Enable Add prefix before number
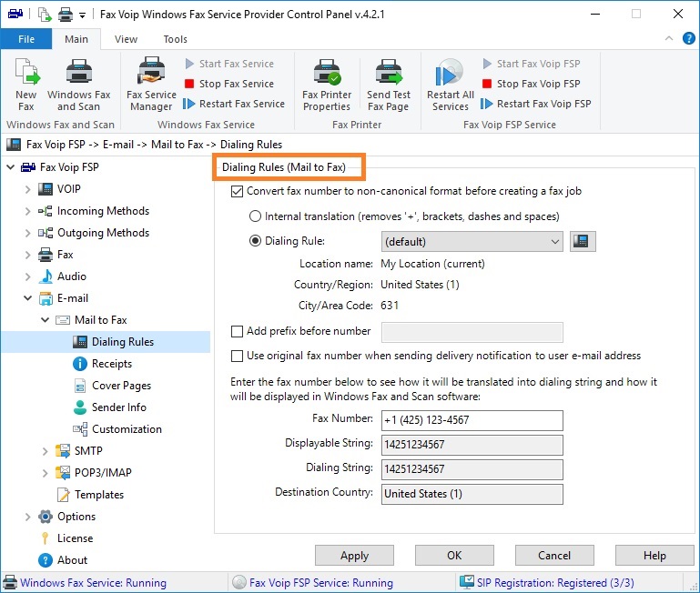 pyautogui.click(x=237, y=331)
